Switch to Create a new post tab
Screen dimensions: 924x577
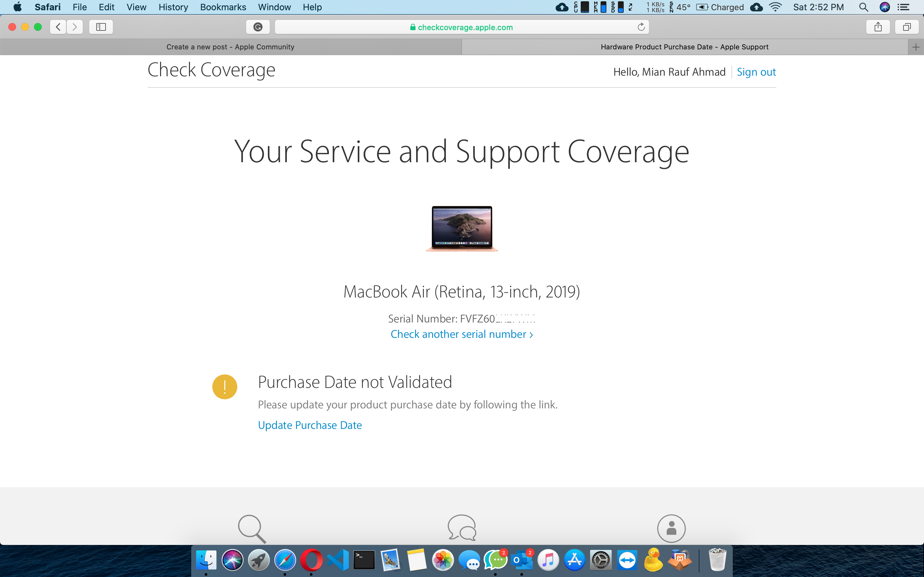230,47
